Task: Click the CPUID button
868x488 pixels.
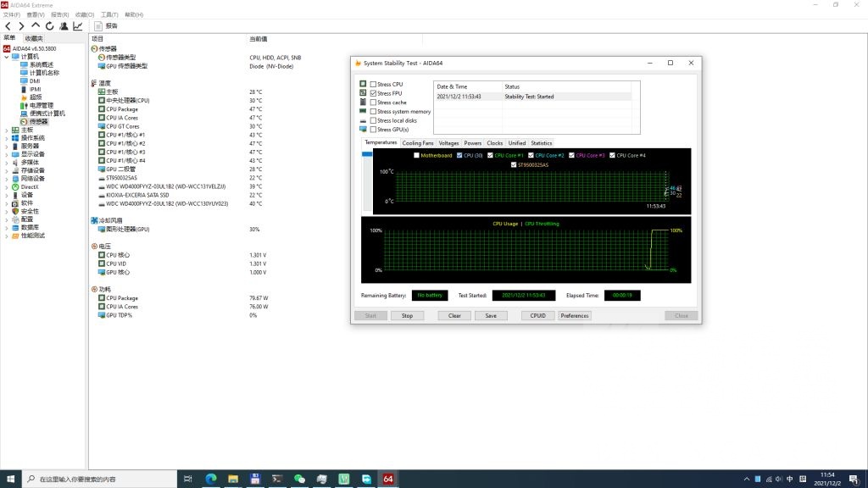Action: point(537,316)
